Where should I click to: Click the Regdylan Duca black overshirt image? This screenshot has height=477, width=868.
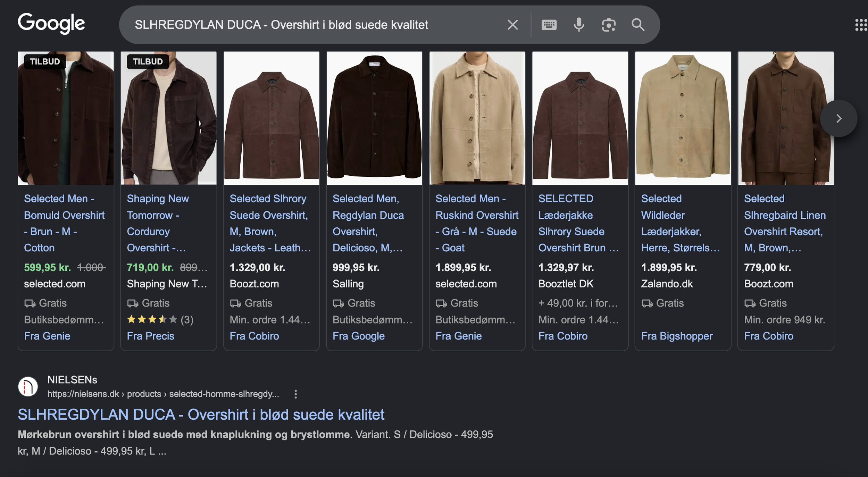tap(374, 118)
